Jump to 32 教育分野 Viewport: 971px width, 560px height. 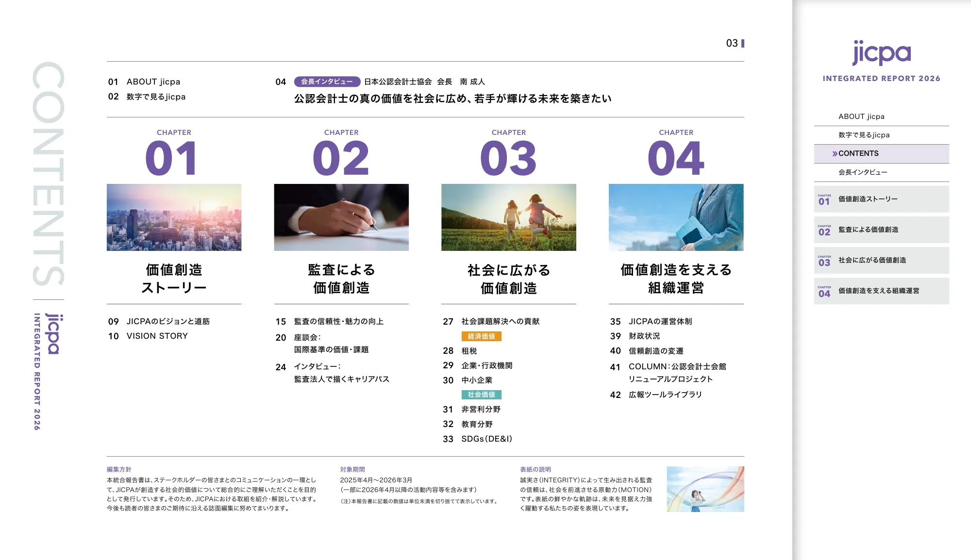click(x=468, y=424)
